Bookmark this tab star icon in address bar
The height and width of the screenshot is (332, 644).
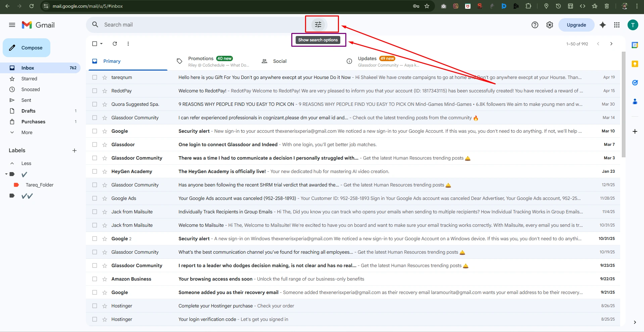(427, 6)
